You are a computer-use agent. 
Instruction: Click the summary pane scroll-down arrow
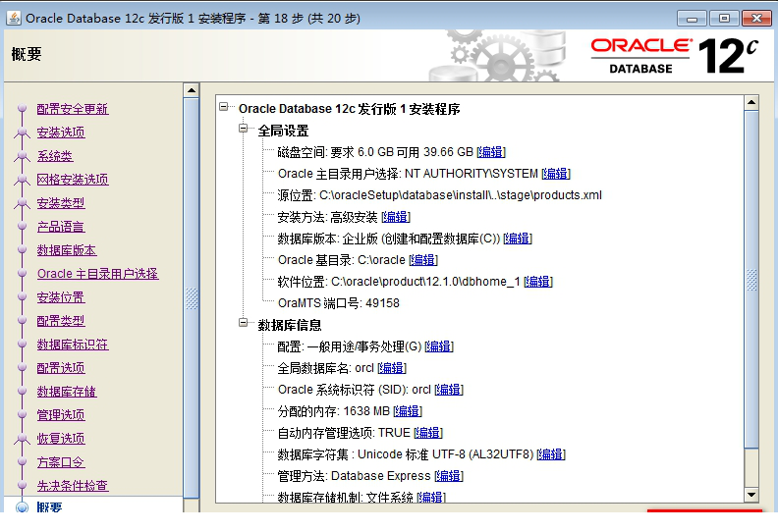point(751,495)
